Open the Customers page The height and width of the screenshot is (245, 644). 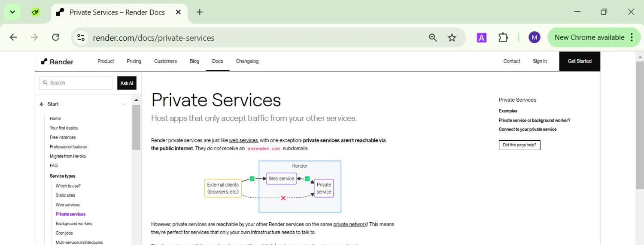165,61
